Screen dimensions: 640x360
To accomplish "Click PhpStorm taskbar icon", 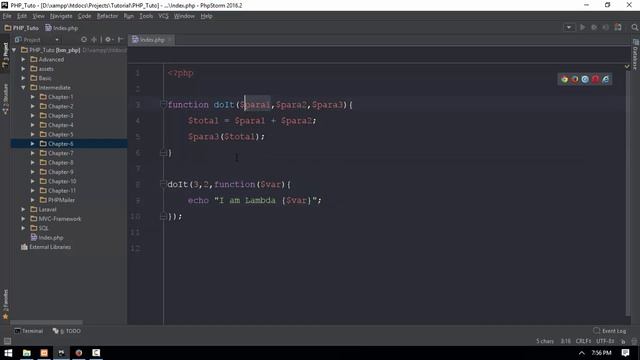I will tap(61, 353).
